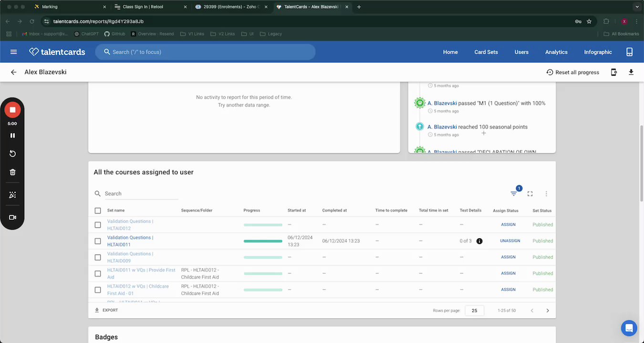644x343 pixels.
Task: Stop the screen recording
Action: pyautogui.click(x=12, y=110)
